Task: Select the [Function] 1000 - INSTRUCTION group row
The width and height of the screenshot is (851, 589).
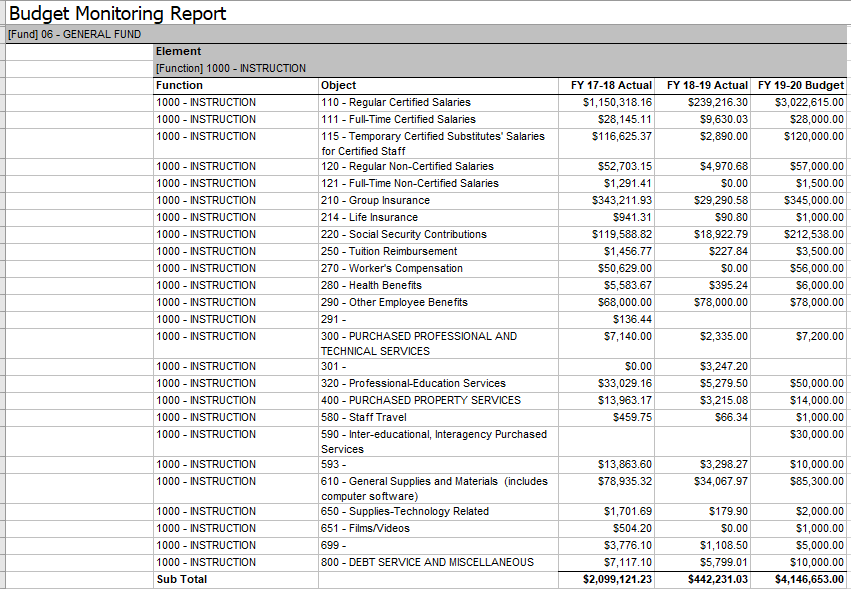Action: click(500, 68)
